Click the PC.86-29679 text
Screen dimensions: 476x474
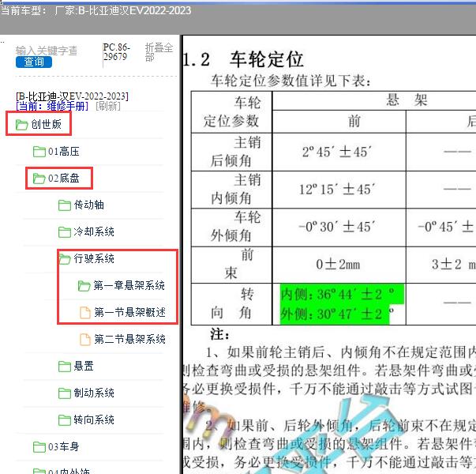click(x=116, y=52)
